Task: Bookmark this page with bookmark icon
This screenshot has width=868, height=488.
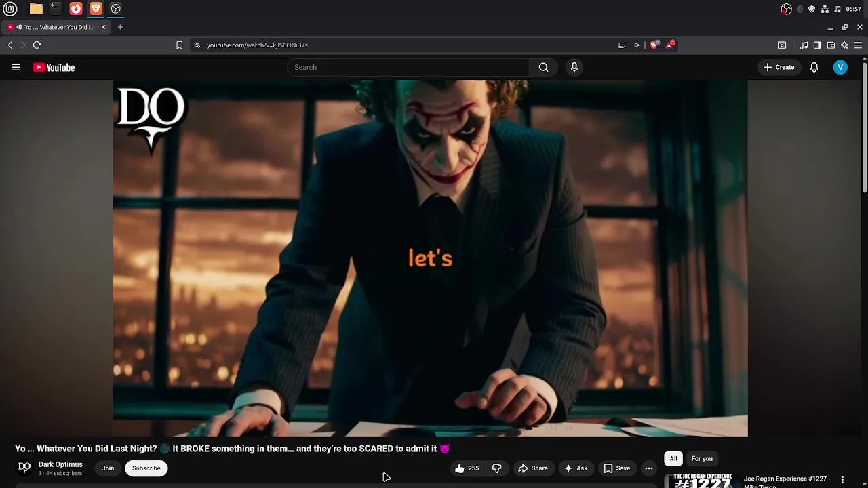Action: (179, 45)
